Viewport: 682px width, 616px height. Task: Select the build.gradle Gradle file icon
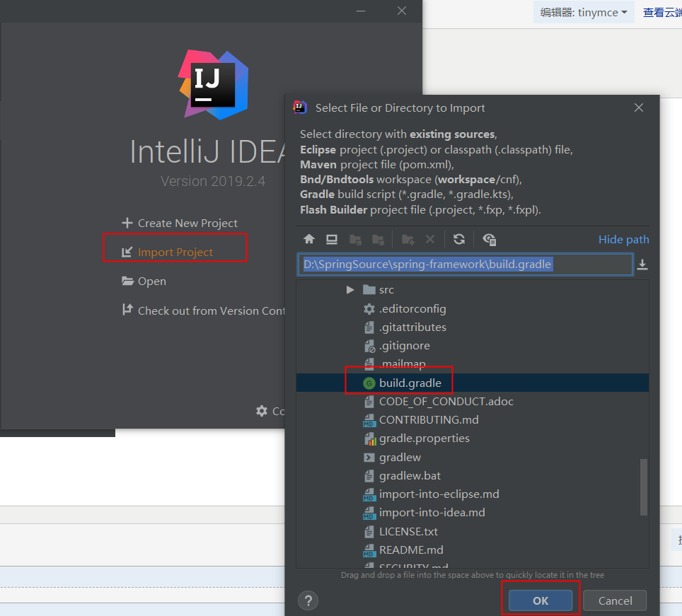click(x=369, y=383)
